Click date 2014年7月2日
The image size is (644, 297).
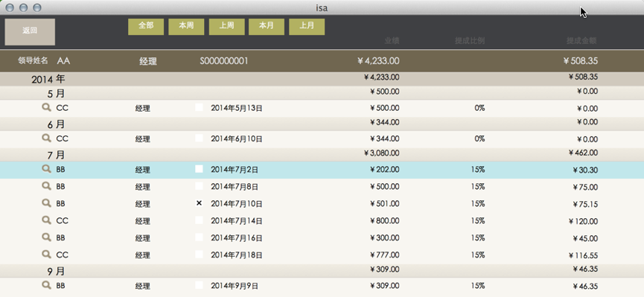pos(235,169)
